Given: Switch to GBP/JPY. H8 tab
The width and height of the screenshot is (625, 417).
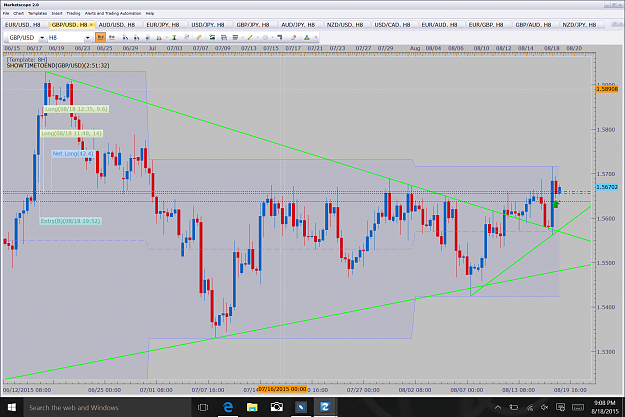Looking at the screenshot, I should tap(253, 25).
